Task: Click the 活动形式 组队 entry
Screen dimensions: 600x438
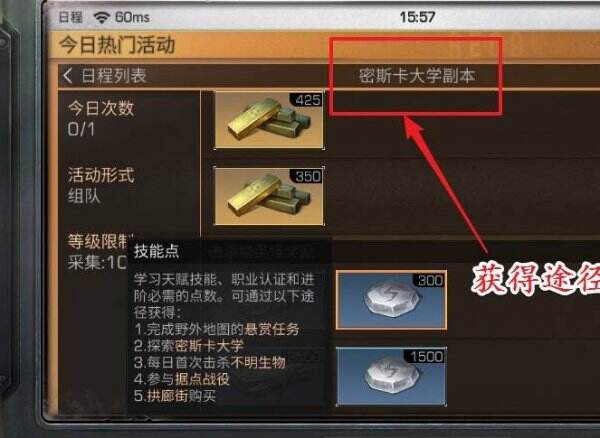Action: tap(101, 186)
